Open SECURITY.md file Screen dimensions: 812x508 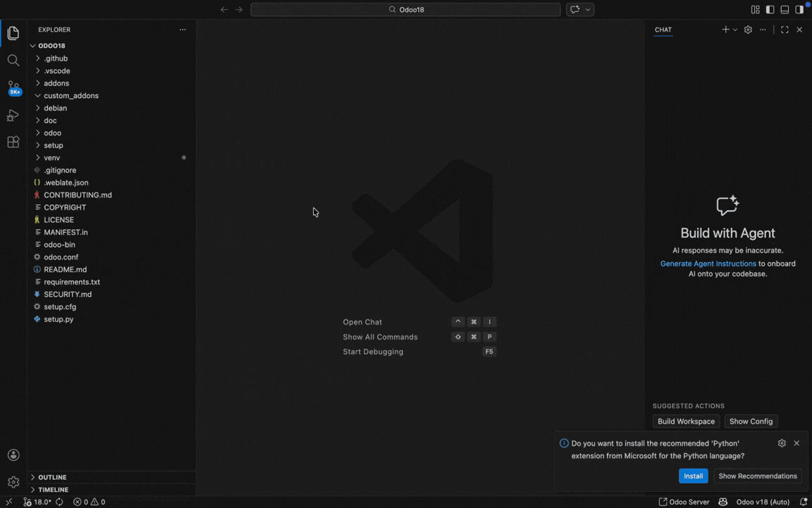[x=111, y=294]
